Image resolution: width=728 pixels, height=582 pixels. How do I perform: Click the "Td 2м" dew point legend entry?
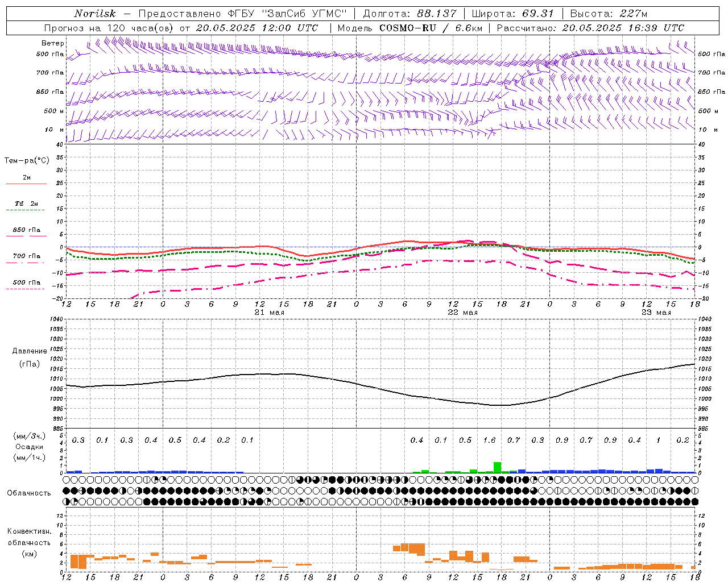(26, 203)
